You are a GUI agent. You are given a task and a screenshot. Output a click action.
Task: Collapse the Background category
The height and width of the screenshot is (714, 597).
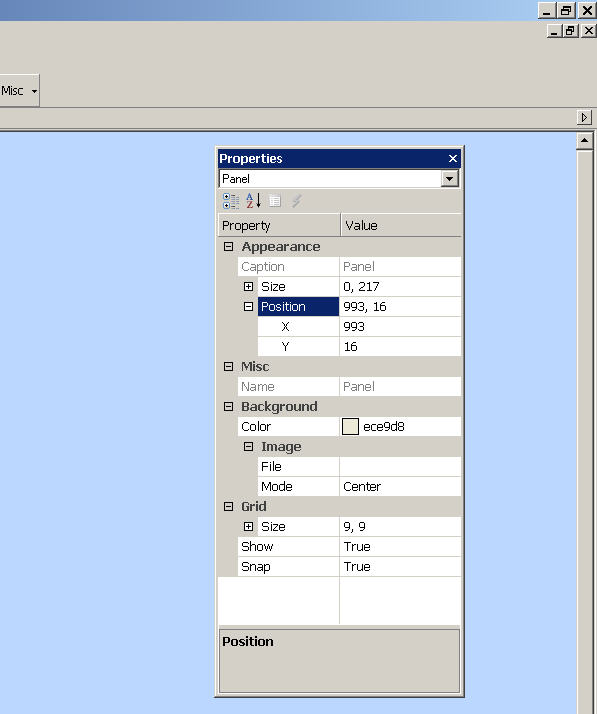(x=229, y=407)
